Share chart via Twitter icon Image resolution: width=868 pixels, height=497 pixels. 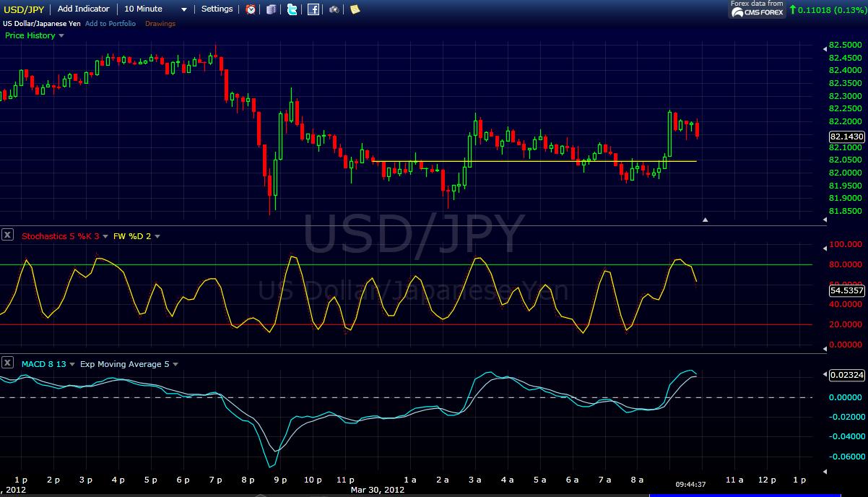(292, 9)
